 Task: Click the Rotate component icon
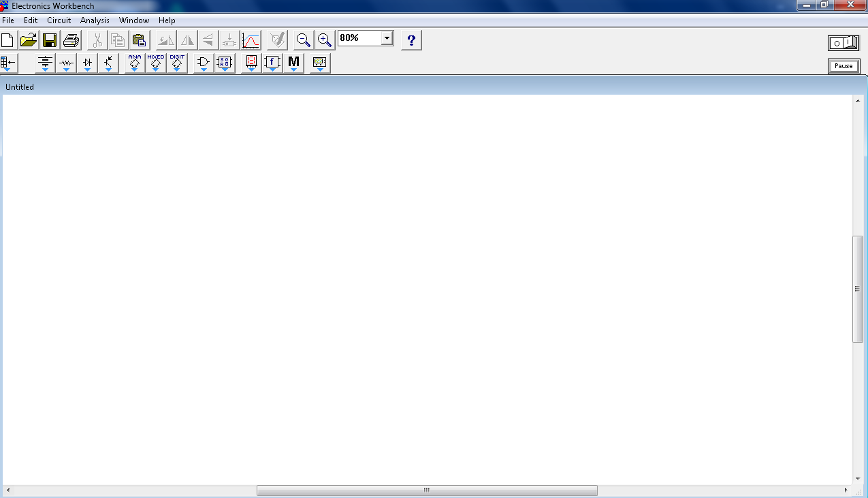click(x=166, y=40)
